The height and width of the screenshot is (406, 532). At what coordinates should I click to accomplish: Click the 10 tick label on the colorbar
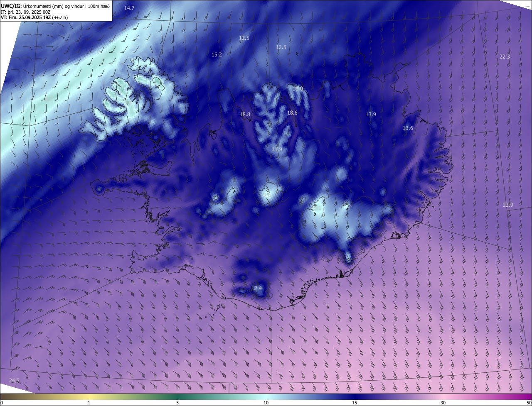(x=266, y=403)
